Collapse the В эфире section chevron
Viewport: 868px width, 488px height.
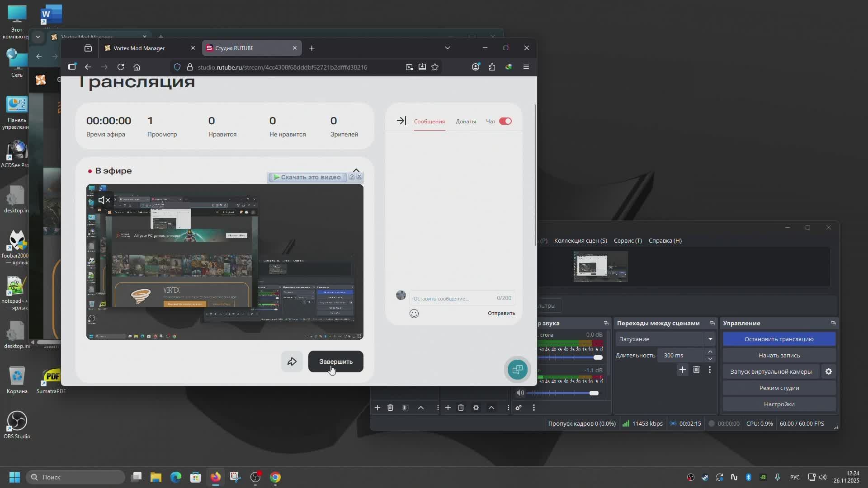(356, 170)
